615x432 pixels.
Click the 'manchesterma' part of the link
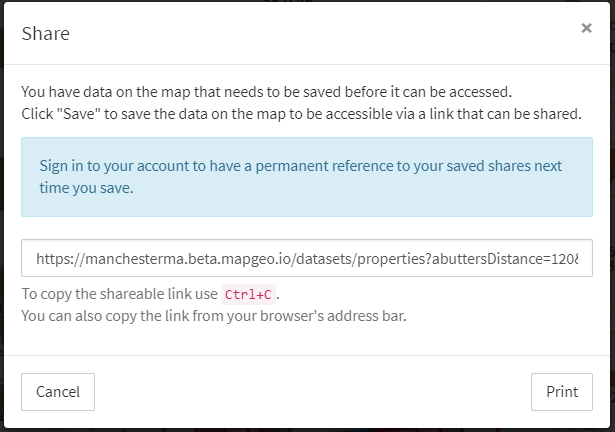pos(135,259)
